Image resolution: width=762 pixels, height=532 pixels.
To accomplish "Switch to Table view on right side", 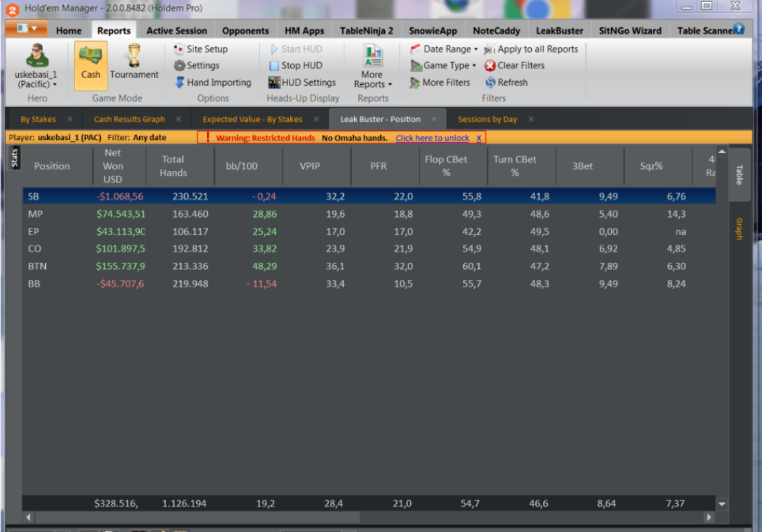I will [x=740, y=175].
